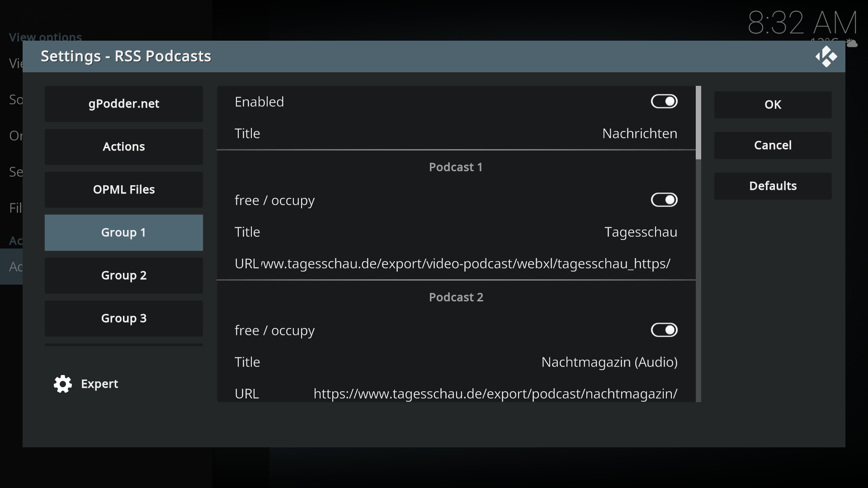Select the Group 3 category
This screenshot has height=488, width=868.
[x=123, y=319]
